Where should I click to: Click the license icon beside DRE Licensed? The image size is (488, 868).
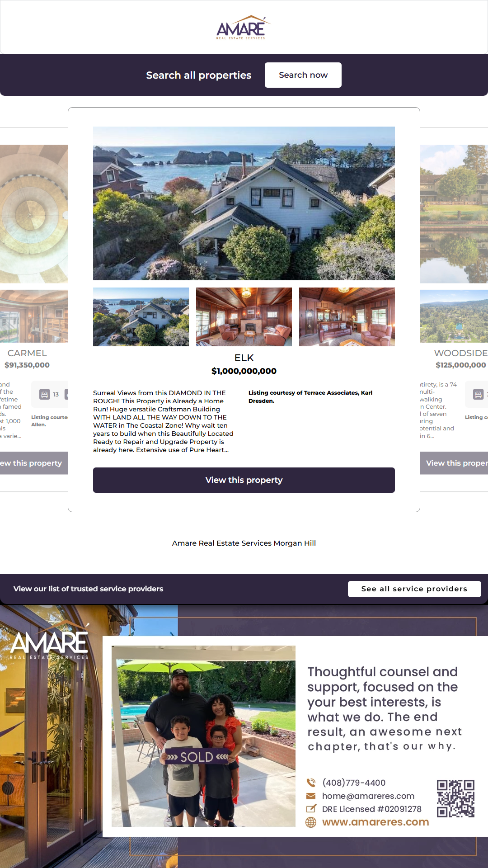311,809
